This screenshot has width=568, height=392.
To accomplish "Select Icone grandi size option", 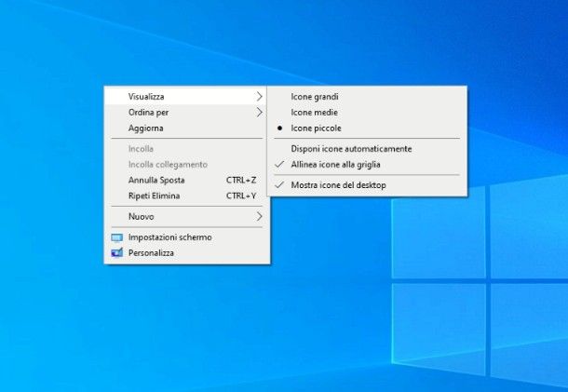I will coord(367,96).
